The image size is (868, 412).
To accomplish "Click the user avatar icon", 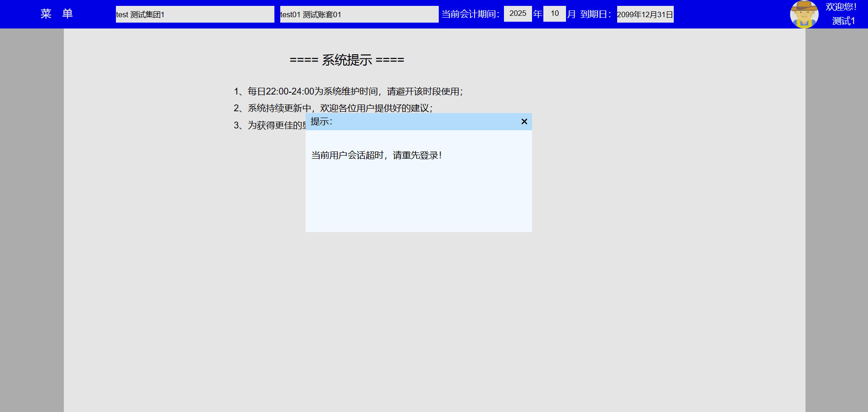I will pyautogui.click(x=804, y=14).
